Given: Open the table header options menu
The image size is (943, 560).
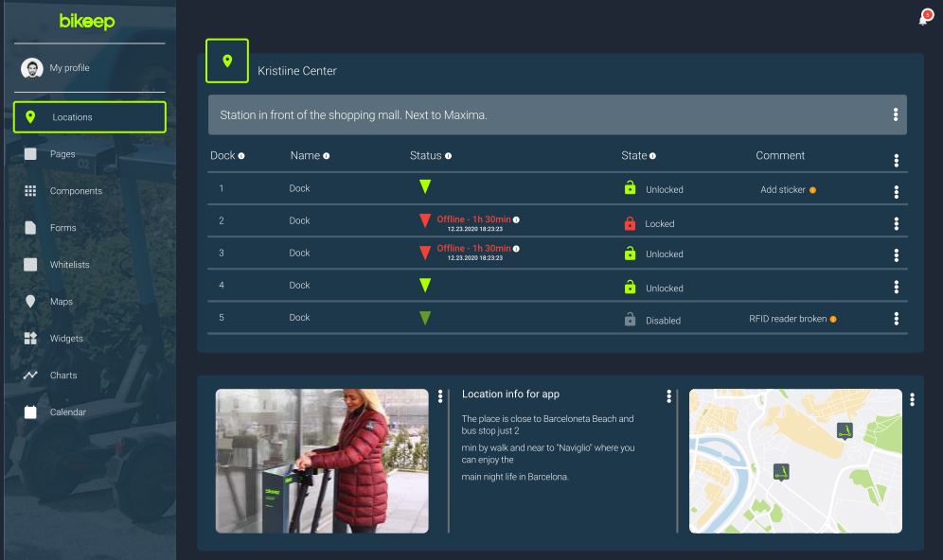Looking at the screenshot, I should tap(896, 161).
